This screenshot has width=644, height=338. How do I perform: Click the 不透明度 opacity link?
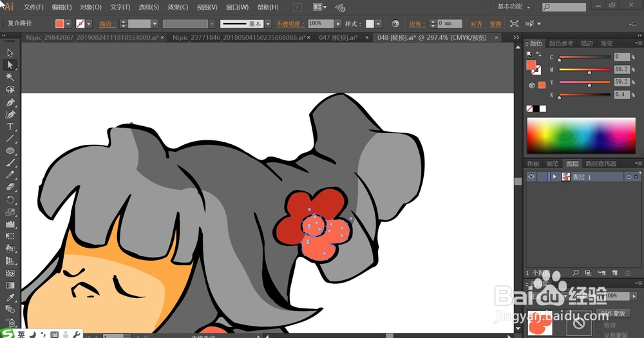pyautogui.click(x=290, y=24)
